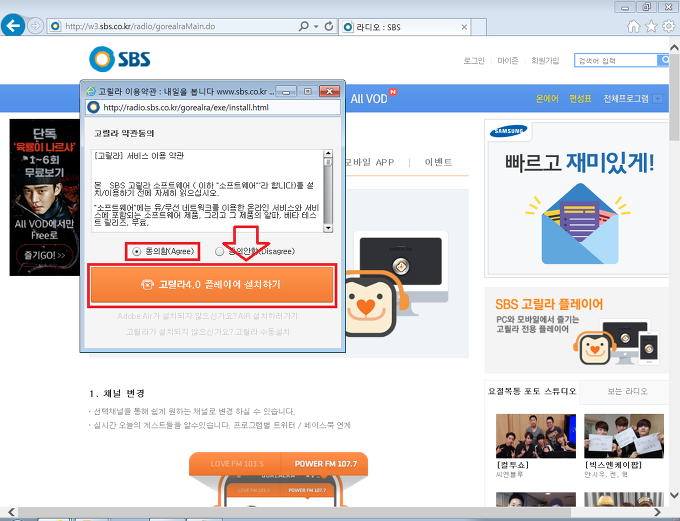The image size is (680, 521).
Task: Open the [빅스엔케이팝] photo thumbnail
Action: (x=624, y=436)
